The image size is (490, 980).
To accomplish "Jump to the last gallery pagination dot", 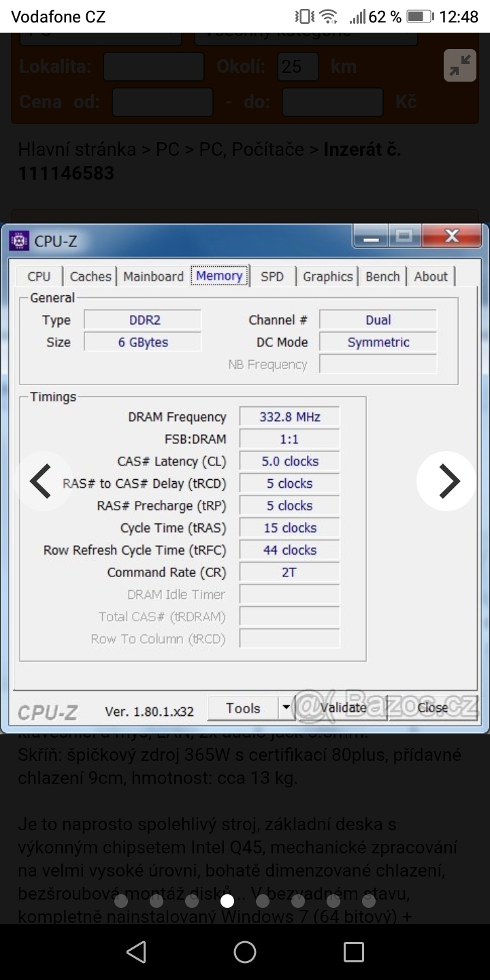I will (x=369, y=901).
